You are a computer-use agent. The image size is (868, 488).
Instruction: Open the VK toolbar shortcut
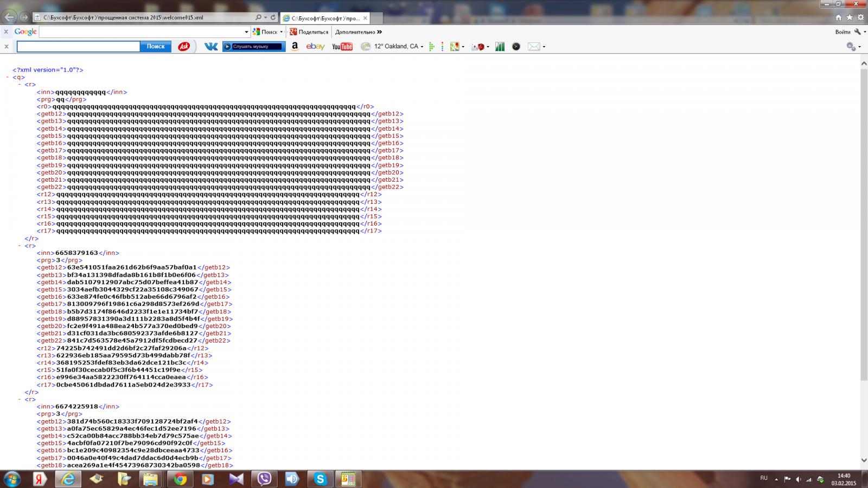(x=210, y=47)
